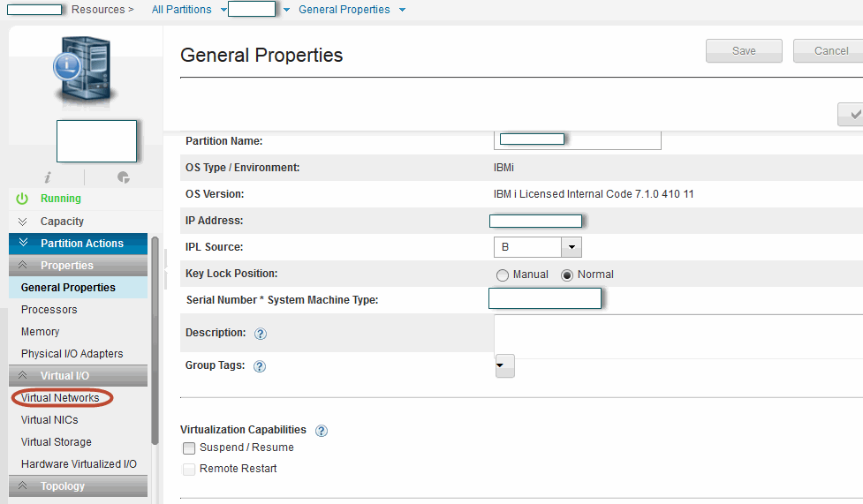Click the green Running power icon
The image size is (863, 504).
tap(22, 199)
